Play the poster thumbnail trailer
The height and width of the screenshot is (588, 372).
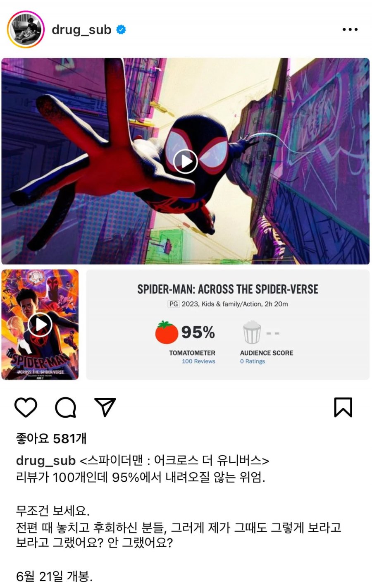(40, 325)
